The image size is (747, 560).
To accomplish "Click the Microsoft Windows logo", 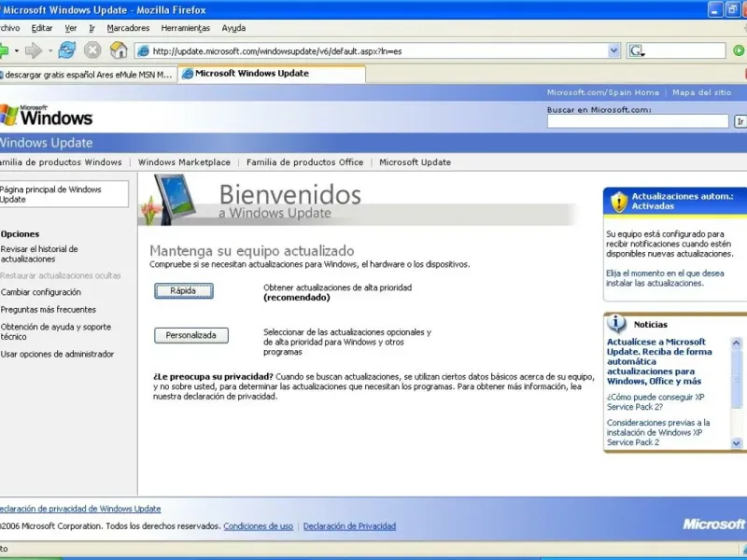I will click(46, 115).
